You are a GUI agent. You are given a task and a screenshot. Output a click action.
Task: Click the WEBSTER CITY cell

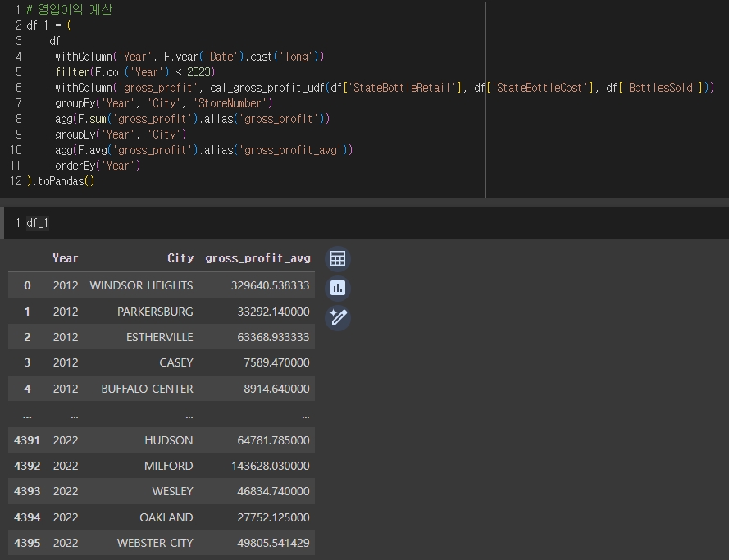155,543
